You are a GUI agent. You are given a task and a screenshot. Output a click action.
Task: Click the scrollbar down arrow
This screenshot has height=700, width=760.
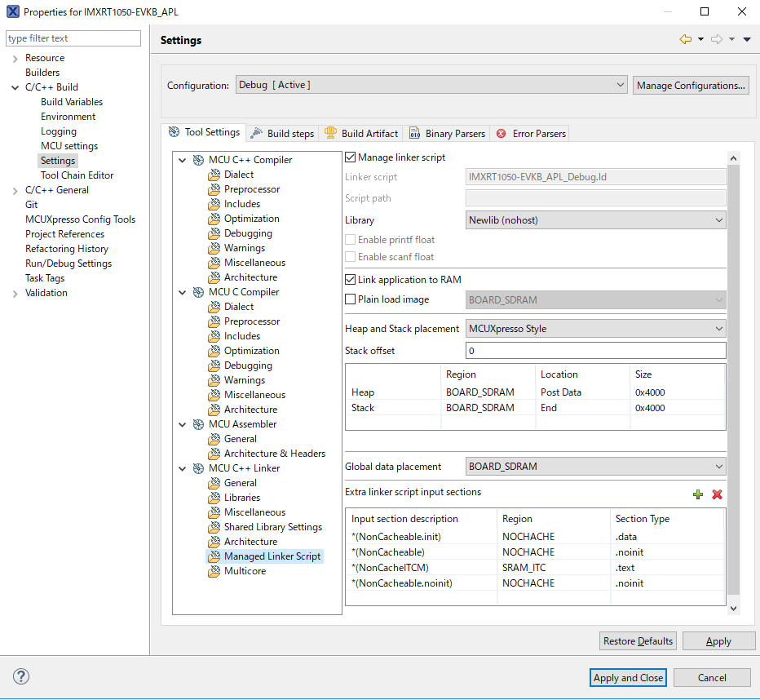pyautogui.click(x=733, y=609)
